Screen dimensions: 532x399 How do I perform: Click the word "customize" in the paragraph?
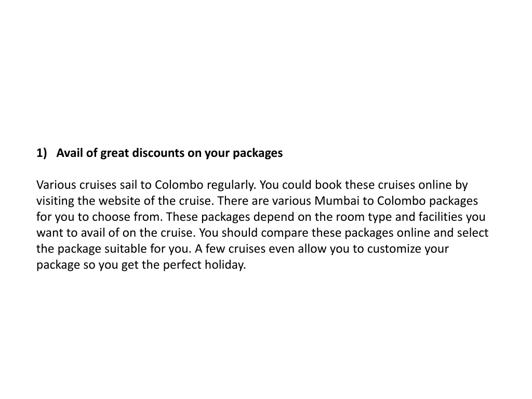[394, 249]
